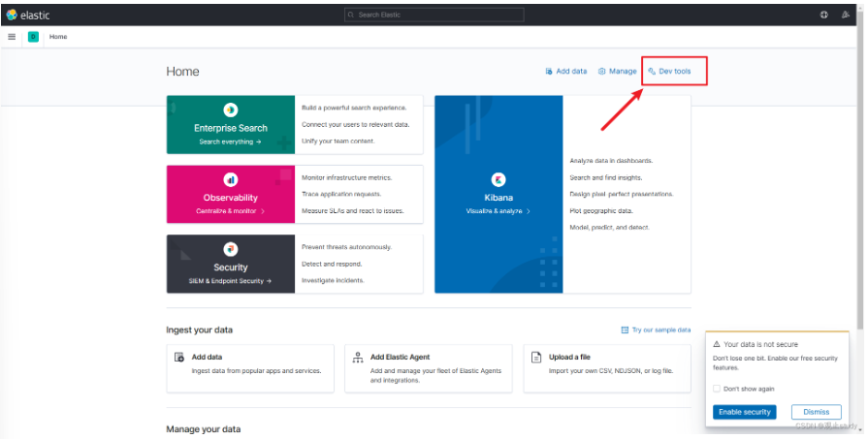The height and width of the screenshot is (439, 868).
Task: Dismiss the security notice
Action: coord(816,412)
